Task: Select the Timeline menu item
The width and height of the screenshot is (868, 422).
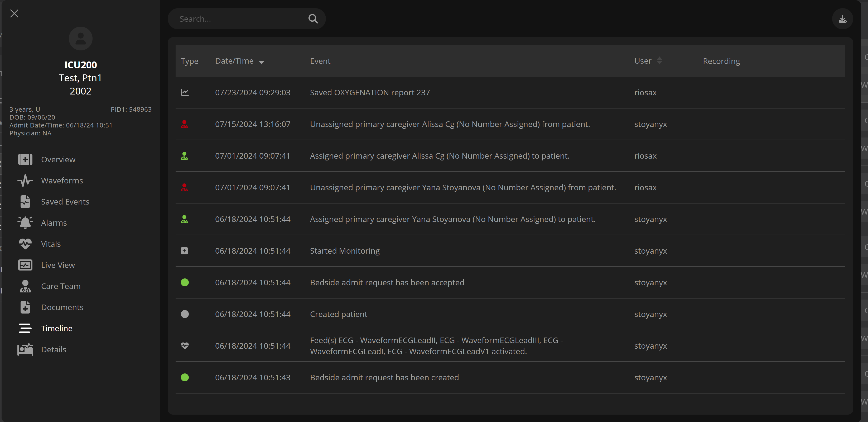Action: [57, 328]
